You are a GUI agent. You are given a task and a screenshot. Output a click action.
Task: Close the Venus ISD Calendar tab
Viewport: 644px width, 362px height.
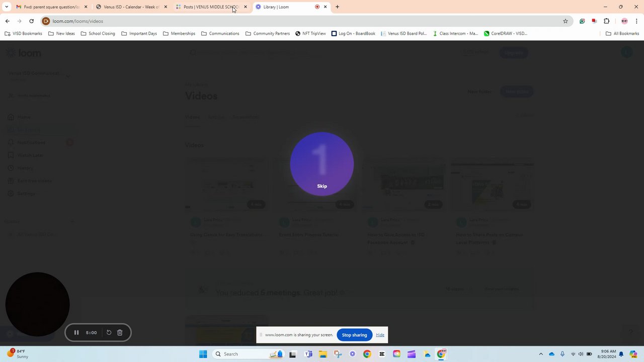(x=166, y=7)
